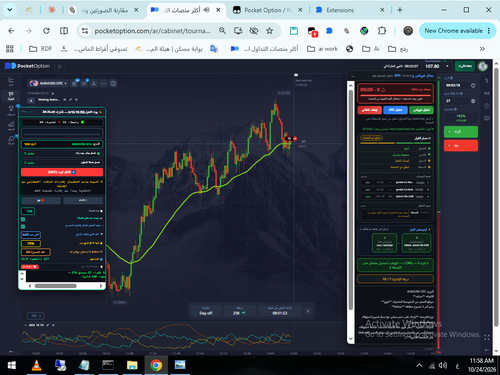This screenshot has width=500, height=375.
Task: Show more bookmarks with double chevron
Action: pos(482,49)
